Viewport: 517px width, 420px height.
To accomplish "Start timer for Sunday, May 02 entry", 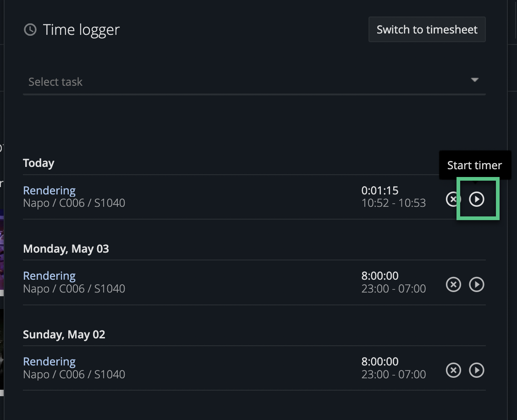I will 477,370.
